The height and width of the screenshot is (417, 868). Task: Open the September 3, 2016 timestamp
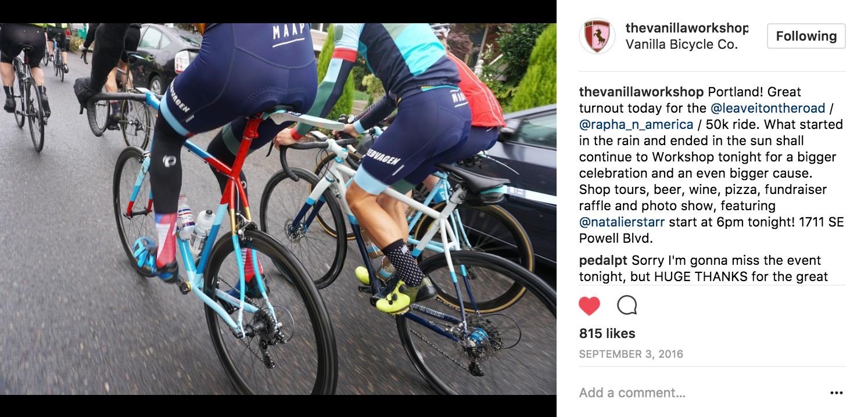(631, 354)
